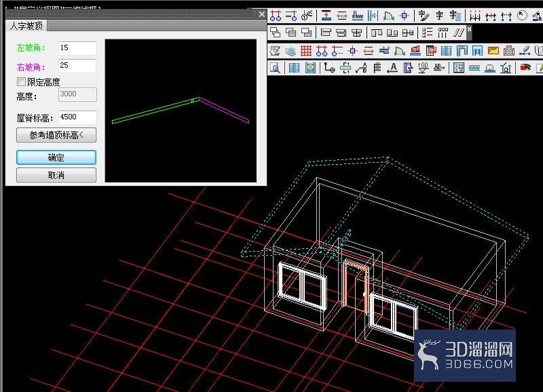Click the yellow arch icon in the top toolbar row
The width and height of the screenshot is (543, 392).
pyautogui.click(x=388, y=16)
